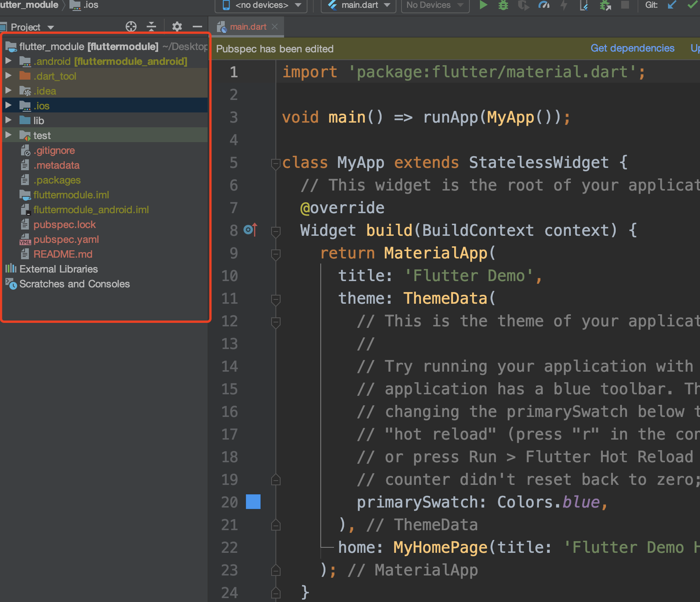Open the No Devices dropdown
This screenshot has height=602, width=700.
(435, 5)
